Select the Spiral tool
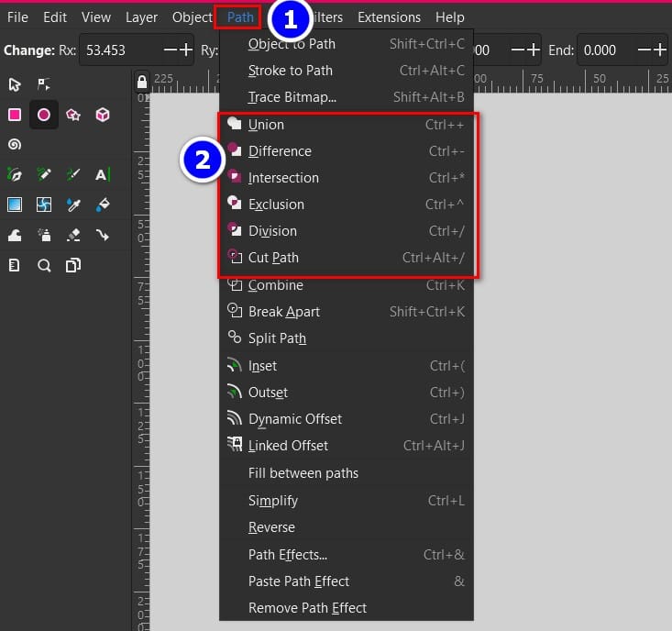This screenshot has width=672, height=631. coord(15,144)
